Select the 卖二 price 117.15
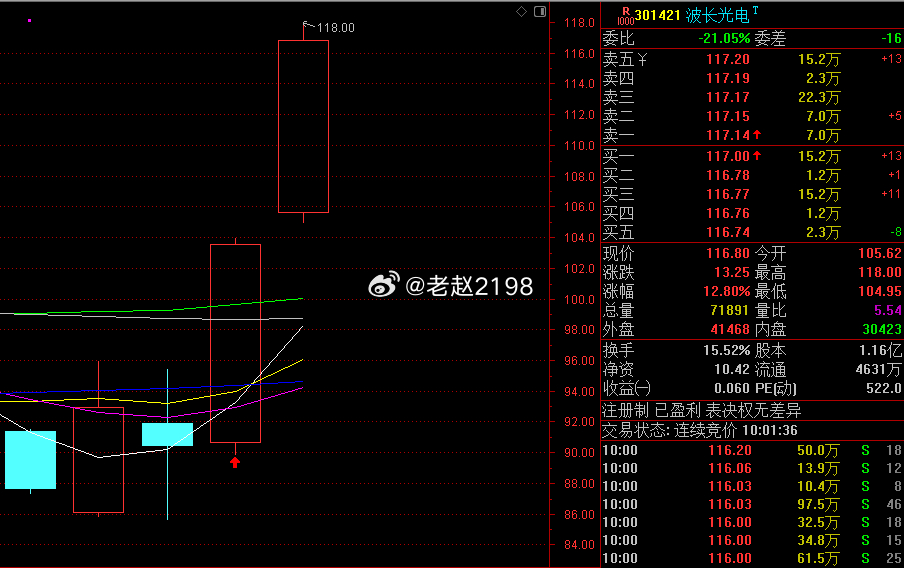904x568 pixels. tap(728, 116)
